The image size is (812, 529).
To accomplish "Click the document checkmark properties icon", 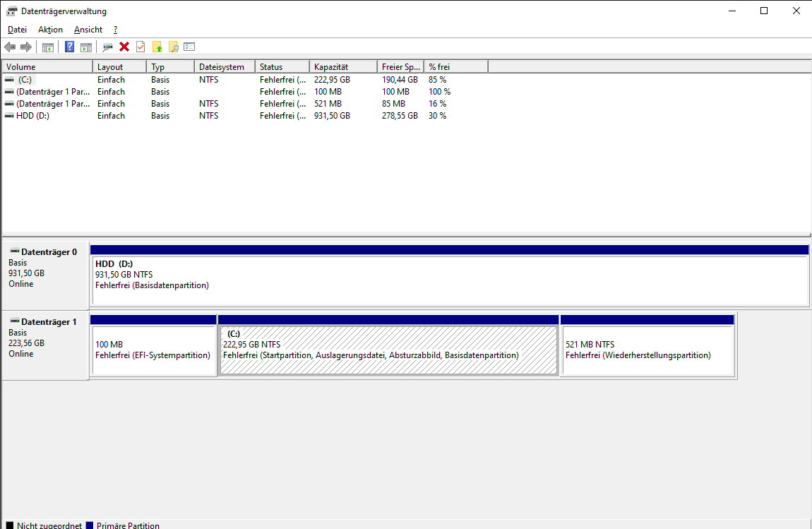I will point(141,47).
